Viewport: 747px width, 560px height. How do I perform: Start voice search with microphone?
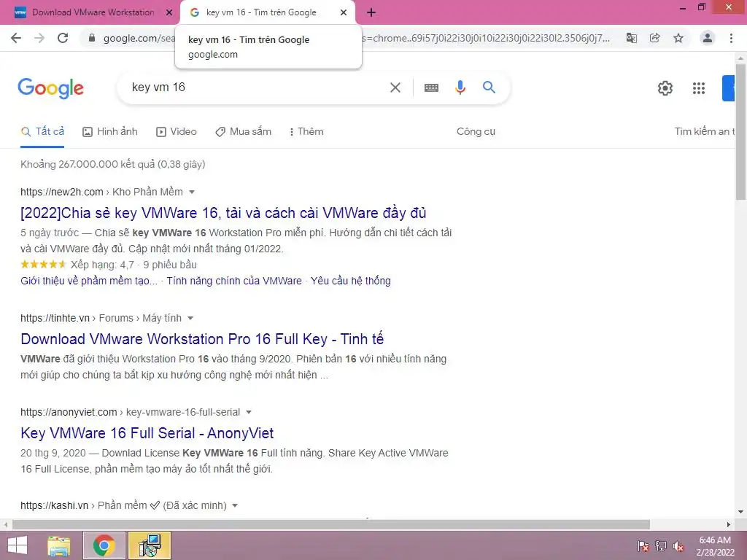(x=460, y=87)
